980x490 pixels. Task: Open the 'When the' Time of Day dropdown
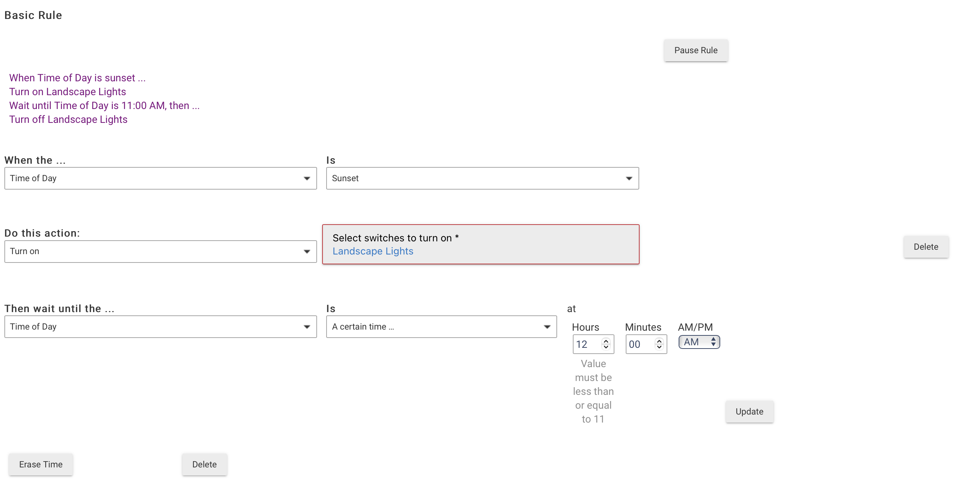(x=160, y=178)
